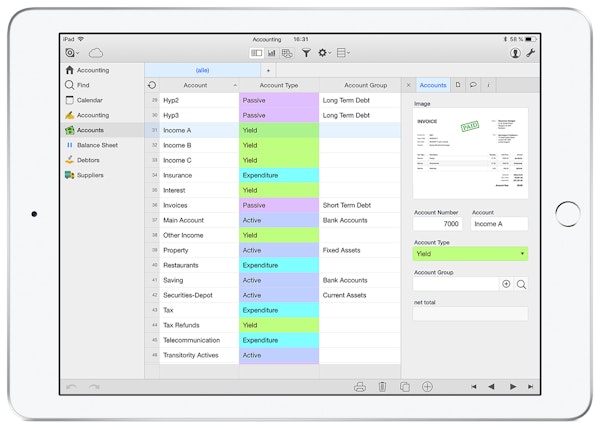This screenshot has width=600, height=428.
Task: Click the filter funnel icon in toolbar
Action: tap(305, 52)
